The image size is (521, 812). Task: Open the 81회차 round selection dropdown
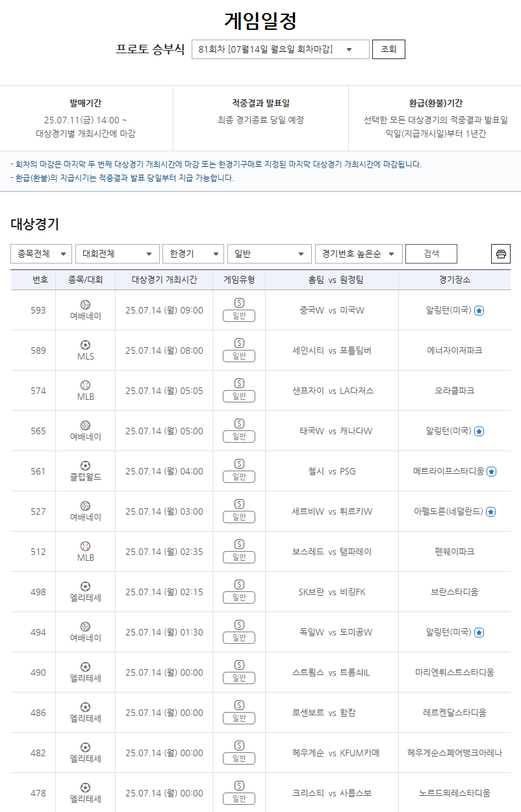(280, 49)
